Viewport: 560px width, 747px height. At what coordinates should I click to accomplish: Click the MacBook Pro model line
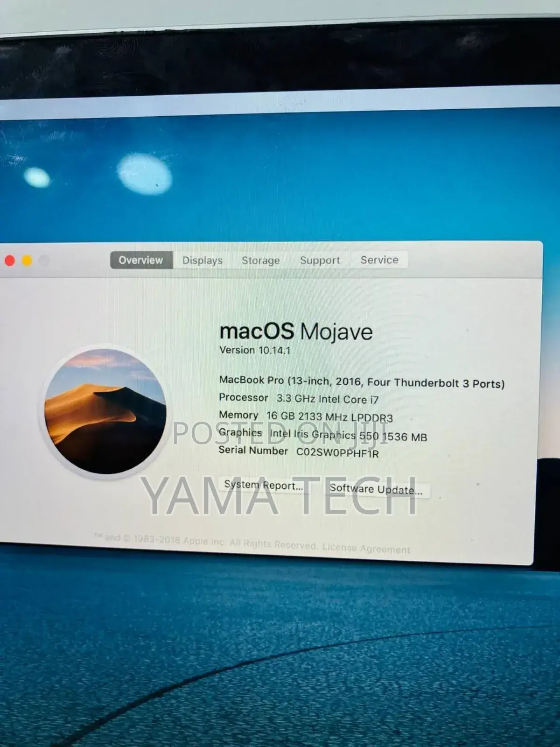362,382
